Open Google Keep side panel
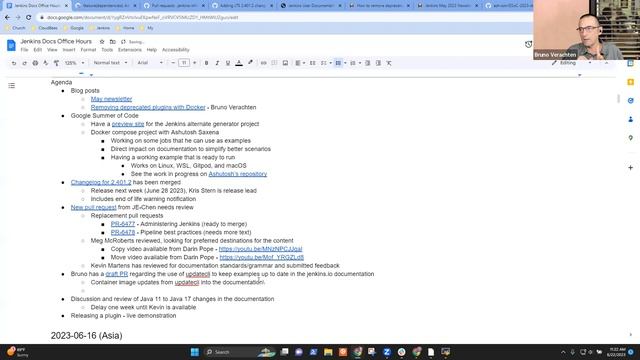This screenshot has width=640, height=360. click(x=631, y=82)
